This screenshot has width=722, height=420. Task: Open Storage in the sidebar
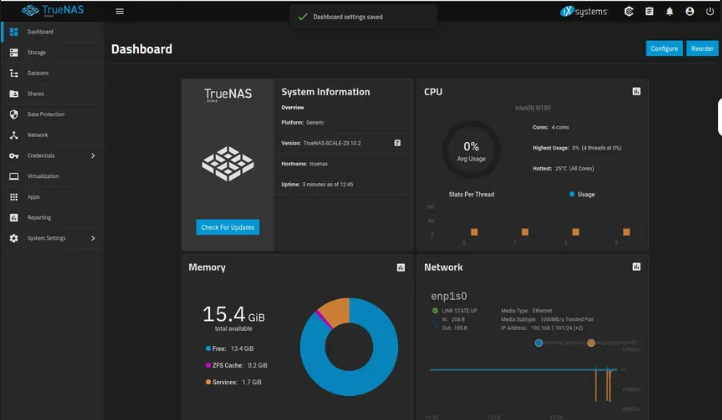(x=36, y=52)
